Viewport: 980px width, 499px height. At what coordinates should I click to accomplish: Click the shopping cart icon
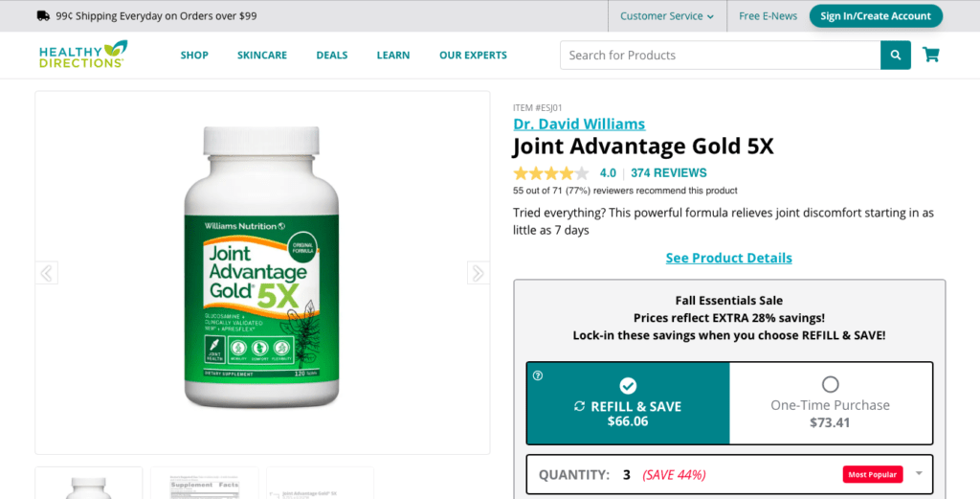point(930,55)
